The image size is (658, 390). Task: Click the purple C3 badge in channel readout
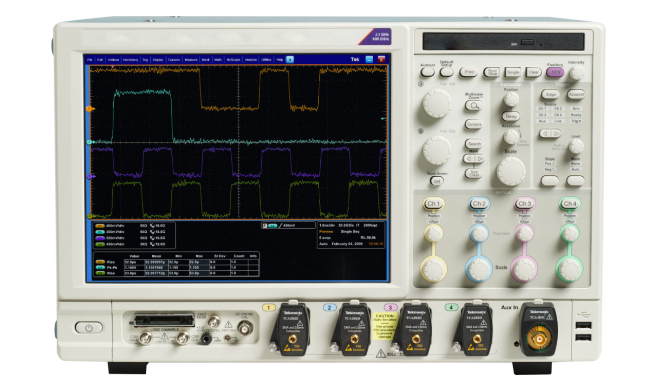coord(100,238)
